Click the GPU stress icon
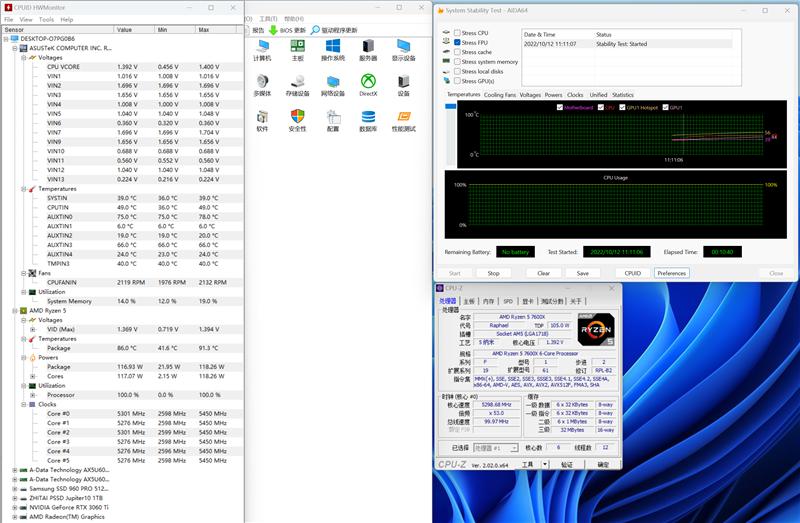The image size is (800, 523). (446, 81)
